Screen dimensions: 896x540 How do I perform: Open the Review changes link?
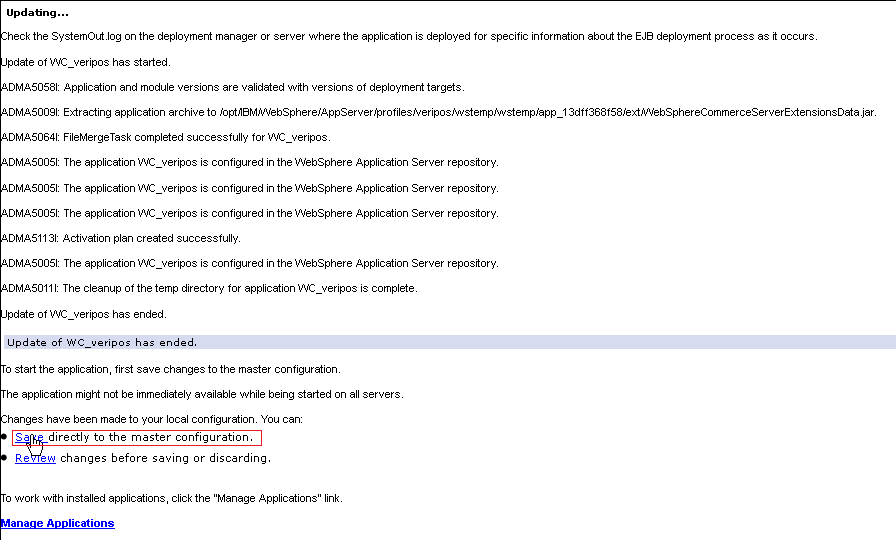click(35, 458)
